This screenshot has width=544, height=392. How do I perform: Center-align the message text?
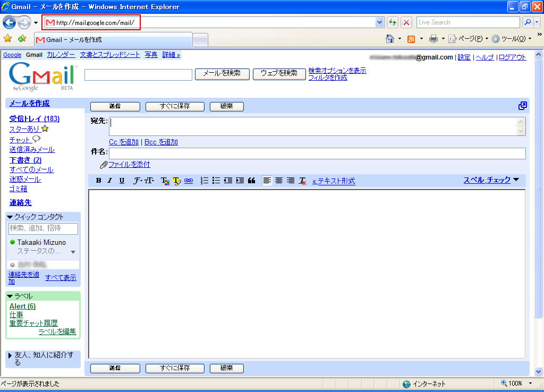click(278, 181)
